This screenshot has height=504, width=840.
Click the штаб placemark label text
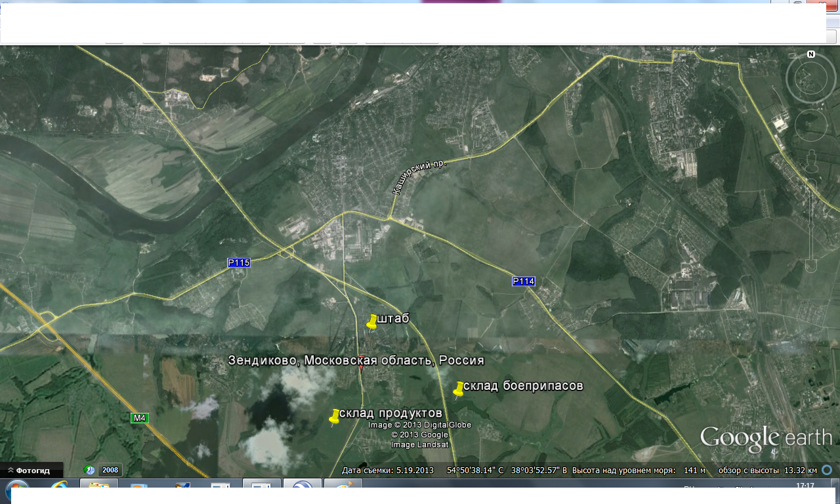click(394, 318)
